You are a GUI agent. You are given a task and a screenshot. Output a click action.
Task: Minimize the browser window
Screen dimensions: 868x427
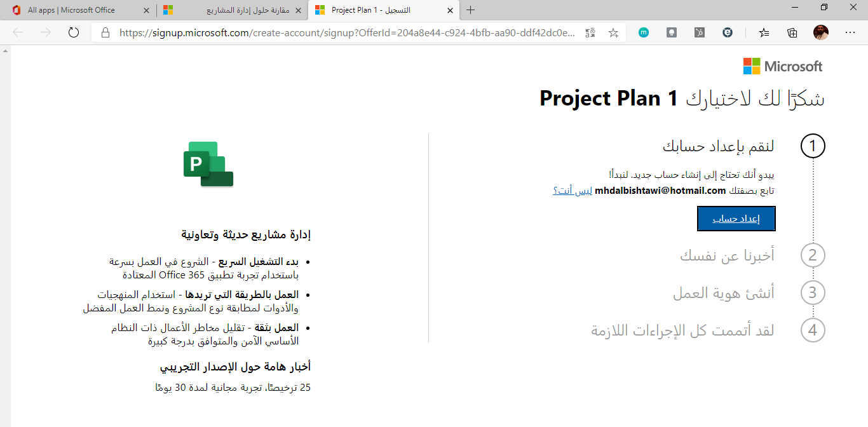[x=794, y=7]
